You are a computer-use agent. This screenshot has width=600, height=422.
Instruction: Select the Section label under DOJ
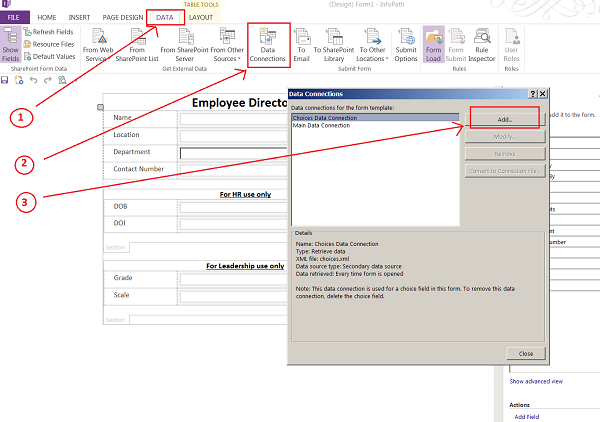tap(115, 248)
